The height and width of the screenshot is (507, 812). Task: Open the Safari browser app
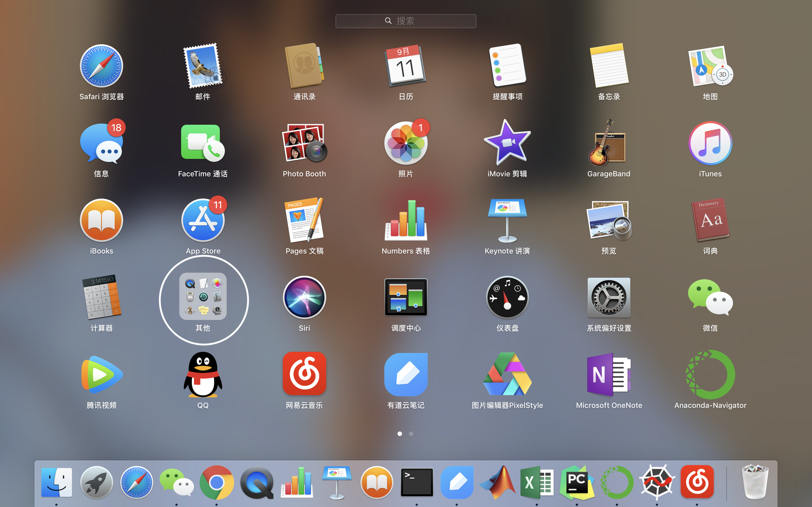(x=101, y=66)
